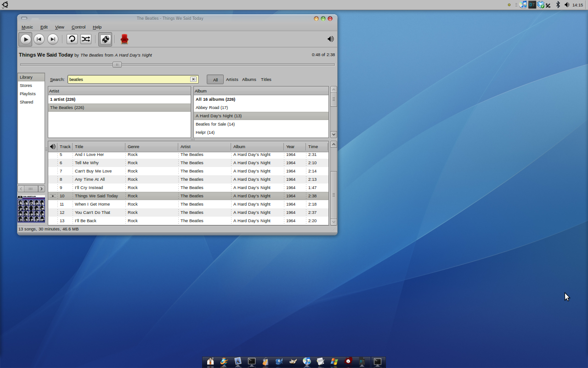Open Playlists in the sidebar
588x368 pixels.
pos(31,94)
